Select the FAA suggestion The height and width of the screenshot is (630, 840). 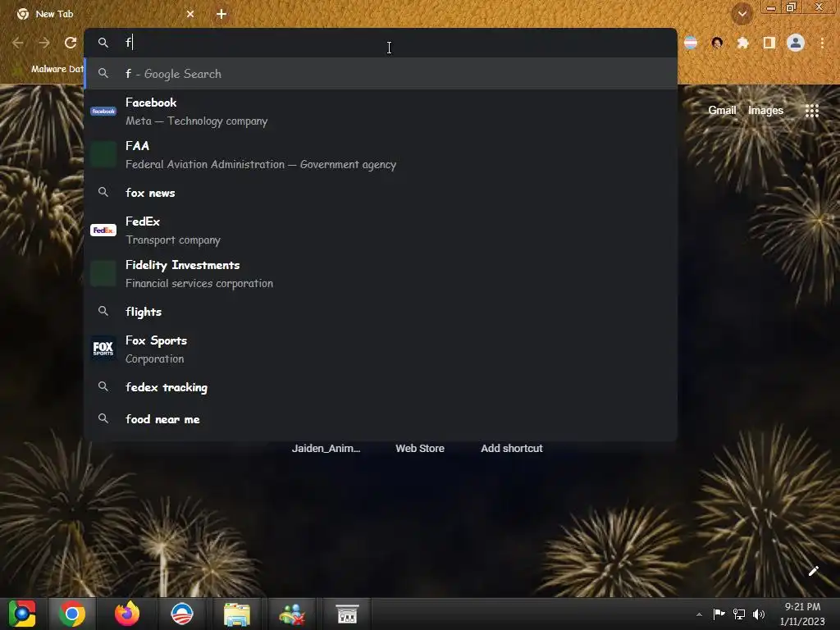tap(381, 155)
